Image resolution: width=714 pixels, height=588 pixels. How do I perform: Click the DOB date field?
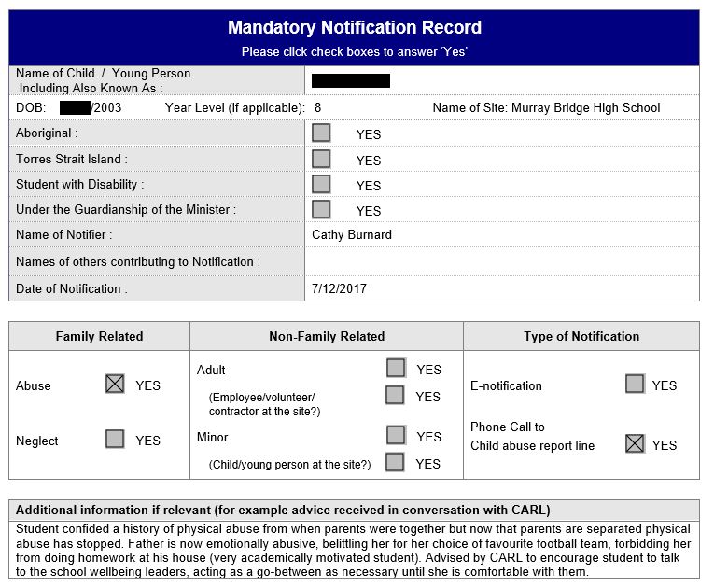click(x=90, y=108)
